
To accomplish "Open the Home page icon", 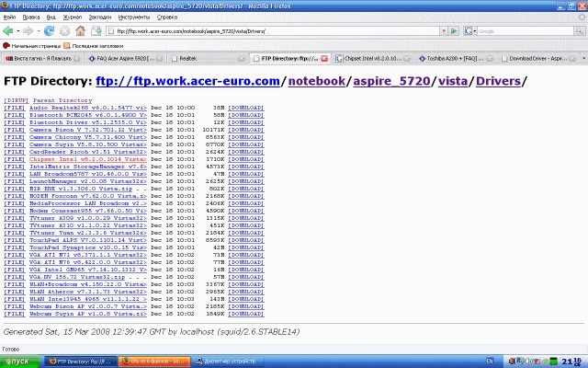I will [80, 30].
